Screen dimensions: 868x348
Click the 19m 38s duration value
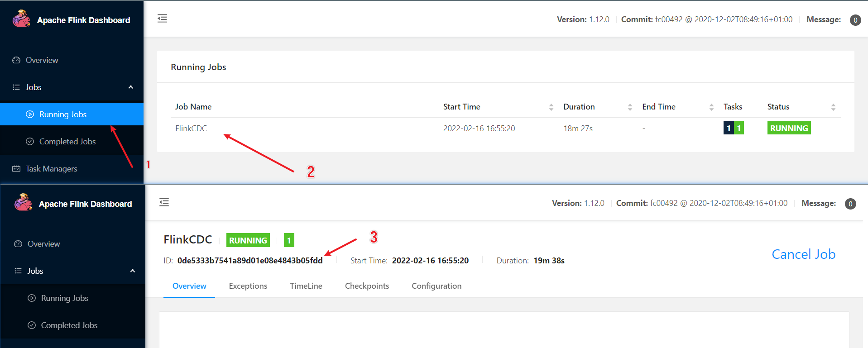click(549, 261)
